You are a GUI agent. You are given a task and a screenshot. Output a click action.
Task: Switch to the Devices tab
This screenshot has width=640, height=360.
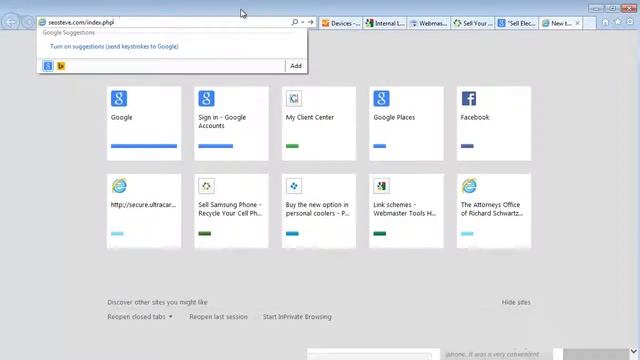tap(341, 23)
